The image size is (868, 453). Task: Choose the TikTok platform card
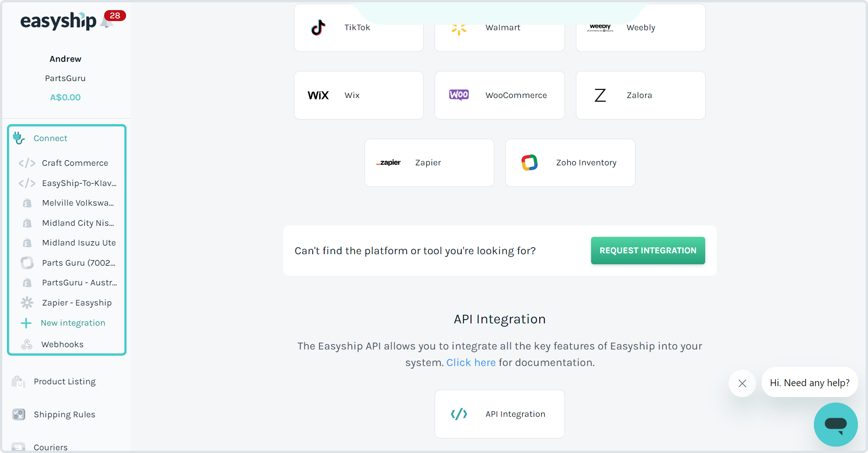[x=359, y=27]
